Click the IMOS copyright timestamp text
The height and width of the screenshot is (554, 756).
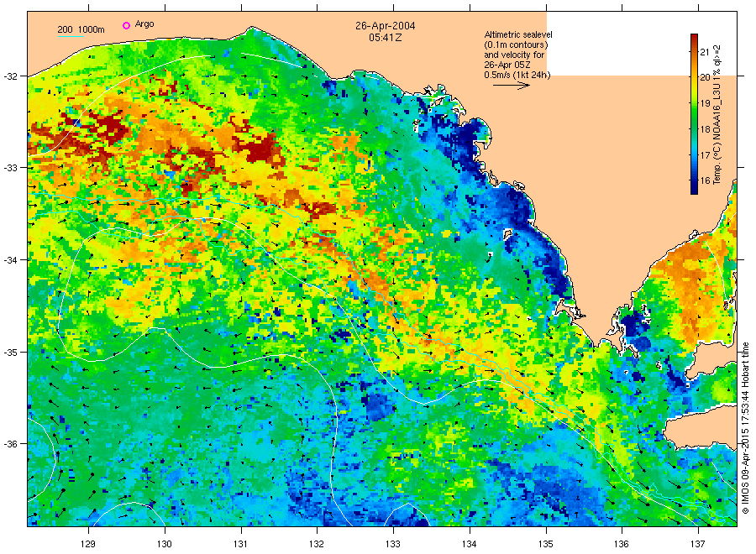click(745, 428)
